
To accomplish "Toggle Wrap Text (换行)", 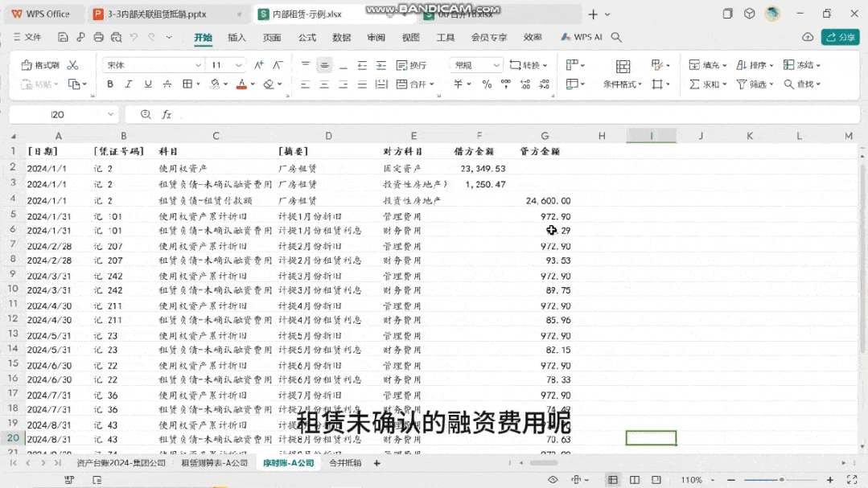I will (x=411, y=65).
